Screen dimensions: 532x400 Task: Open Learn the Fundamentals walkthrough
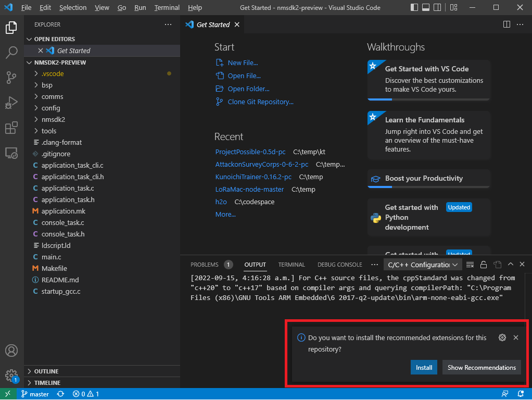[x=428, y=135]
